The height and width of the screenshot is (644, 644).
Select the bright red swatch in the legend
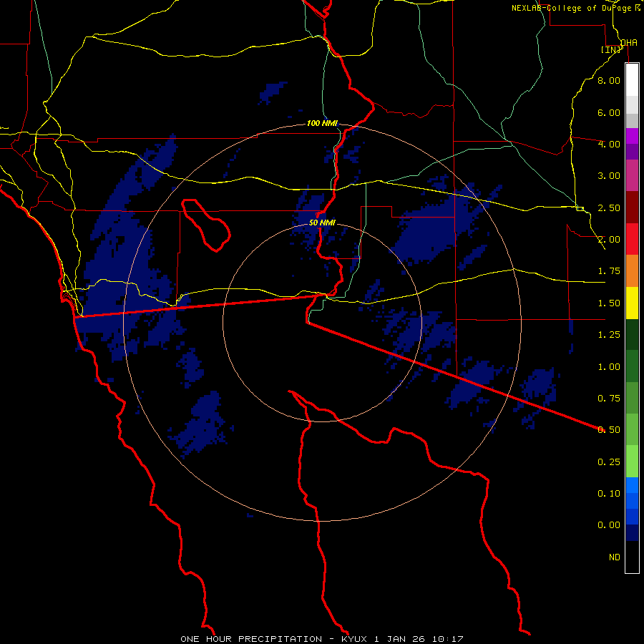click(x=632, y=239)
